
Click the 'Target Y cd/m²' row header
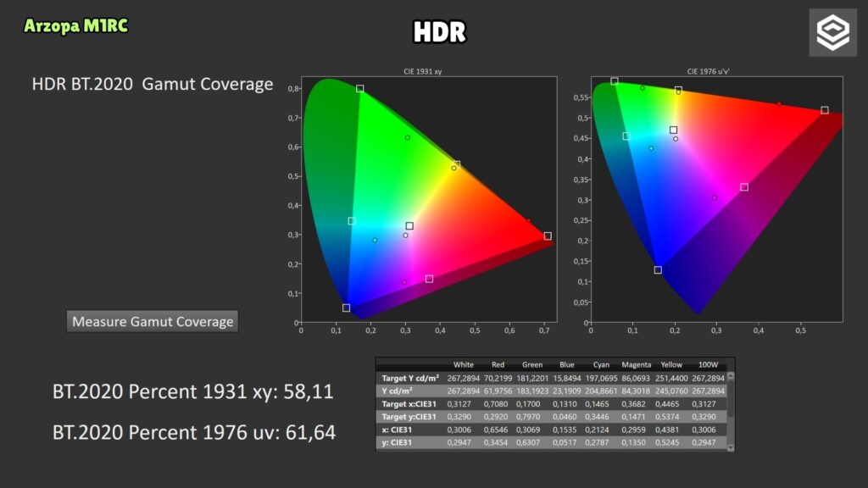[x=409, y=378]
